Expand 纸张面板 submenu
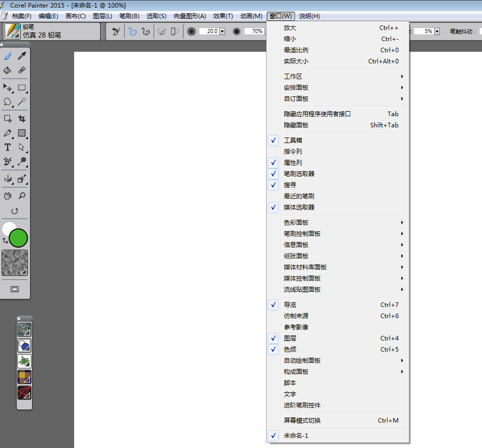 (x=338, y=256)
